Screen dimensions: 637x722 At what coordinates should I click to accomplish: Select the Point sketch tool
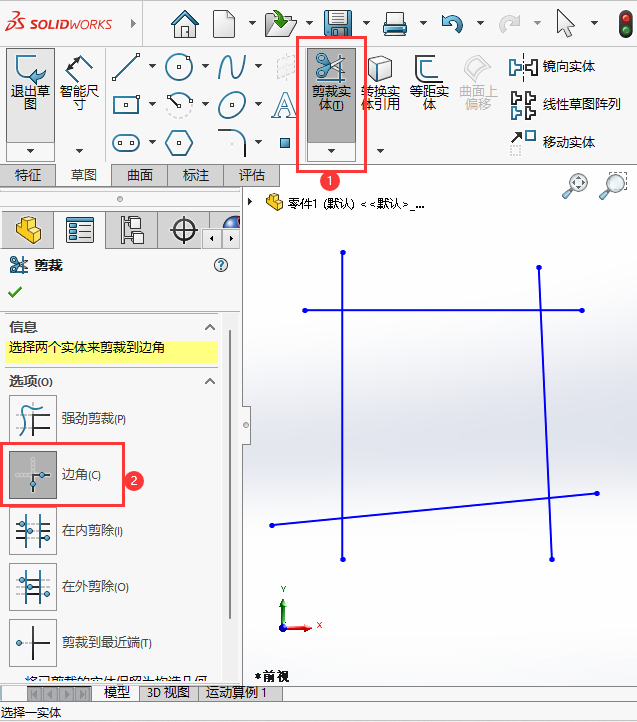coord(285,143)
